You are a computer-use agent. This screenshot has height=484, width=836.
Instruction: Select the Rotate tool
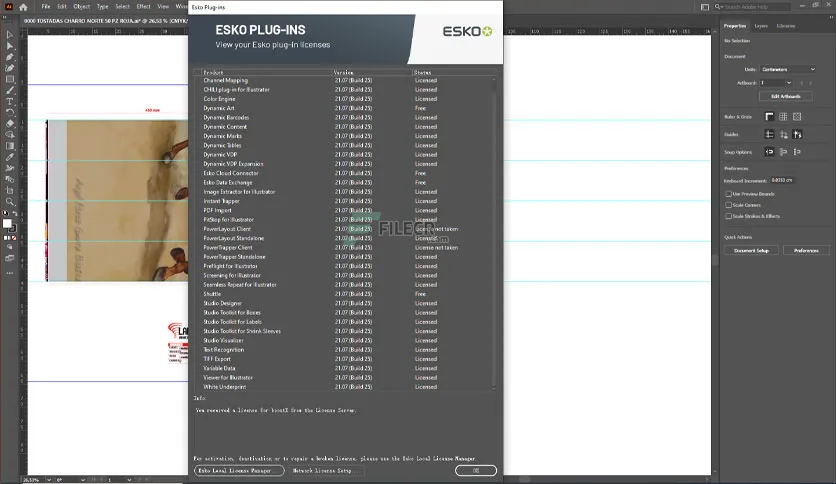tap(10, 112)
